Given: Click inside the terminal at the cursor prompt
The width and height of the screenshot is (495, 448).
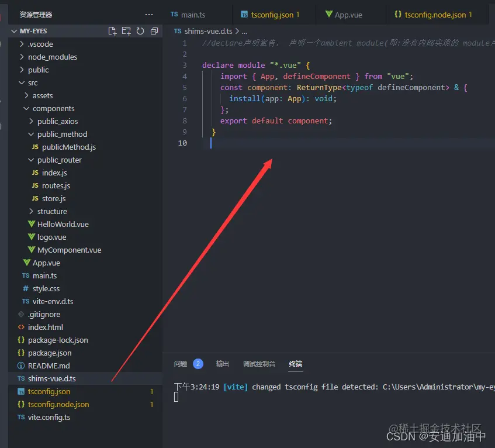Looking at the screenshot, I should point(176,397).
